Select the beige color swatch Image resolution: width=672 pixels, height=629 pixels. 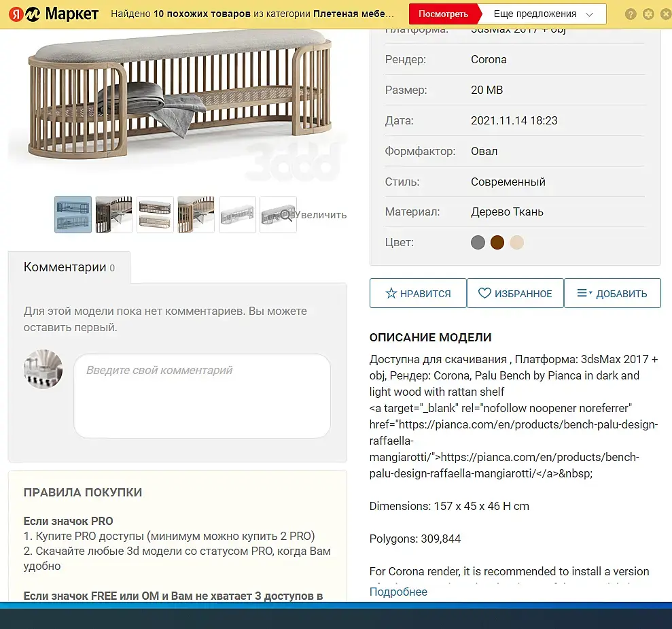516,242
